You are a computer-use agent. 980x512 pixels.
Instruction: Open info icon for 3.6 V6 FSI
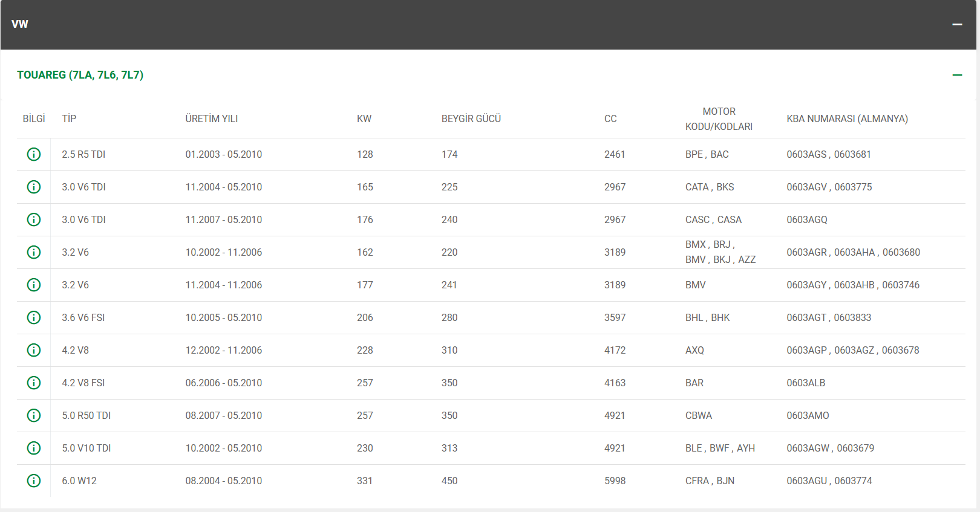point(34,317)
